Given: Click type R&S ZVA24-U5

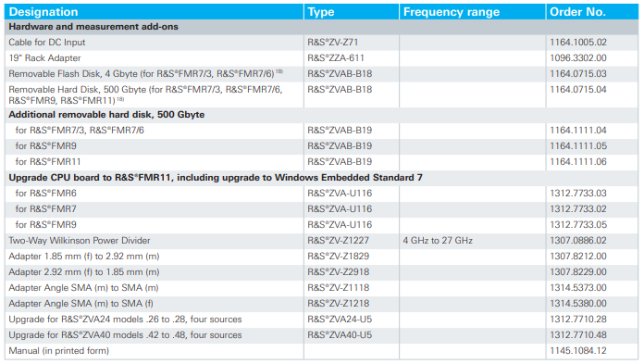Looking at the screenshot, I should [340, 320].
